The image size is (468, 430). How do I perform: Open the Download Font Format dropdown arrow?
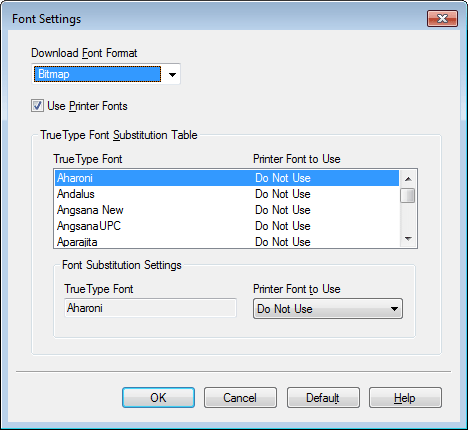coord(172,74)
